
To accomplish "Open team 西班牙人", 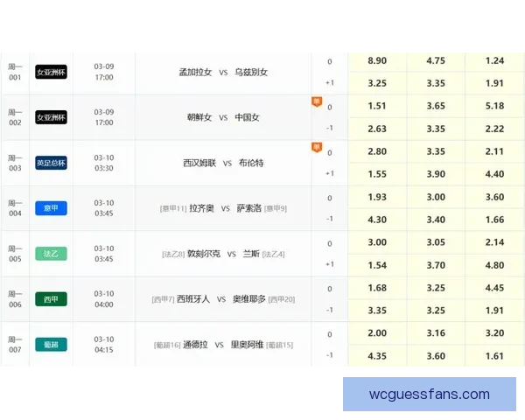I will (x=193, y=299).
